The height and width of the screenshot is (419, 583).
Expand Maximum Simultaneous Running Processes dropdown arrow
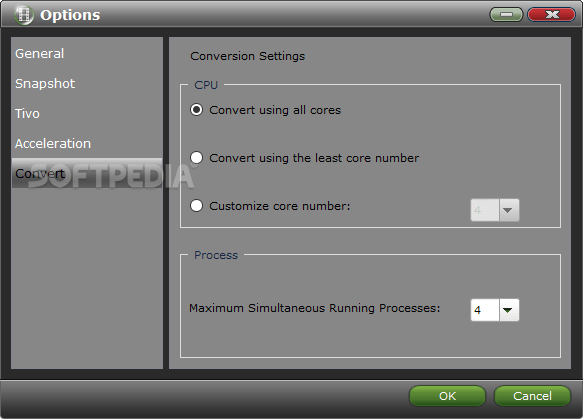[x=508, y=310]
